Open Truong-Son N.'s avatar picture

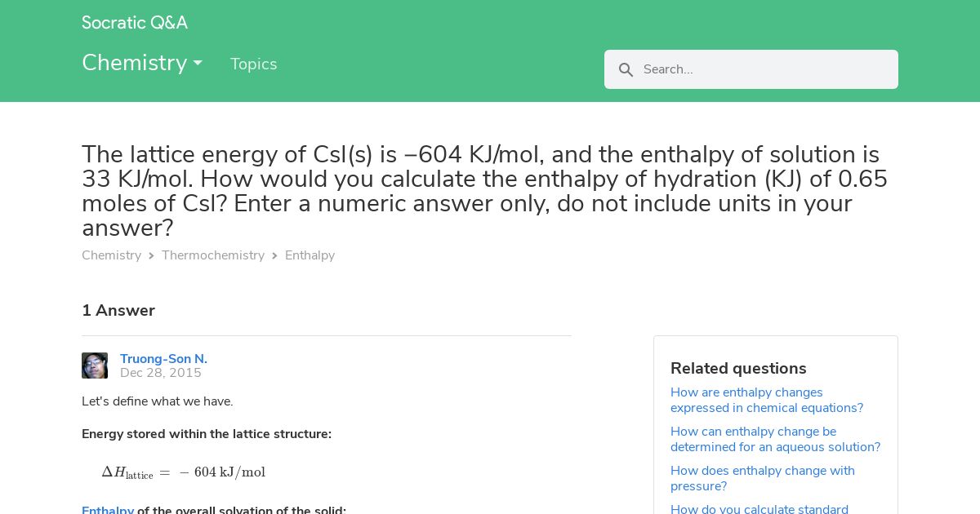pos(95,366)
